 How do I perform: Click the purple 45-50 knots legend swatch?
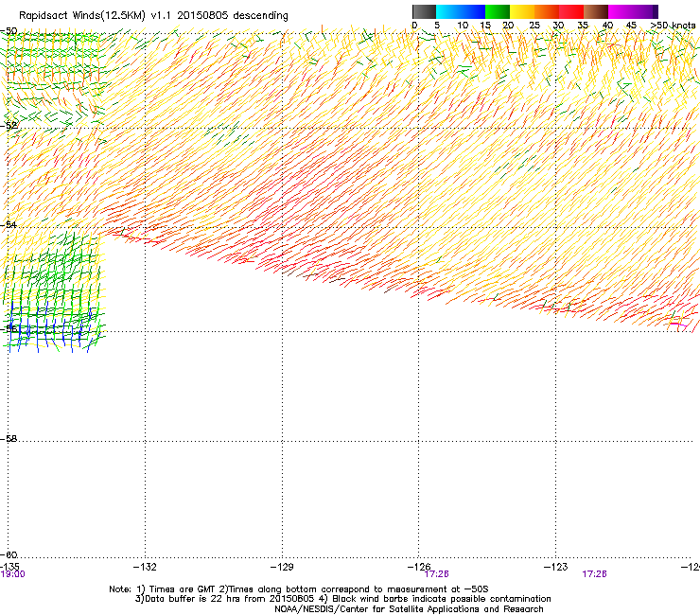coord(645,11)
